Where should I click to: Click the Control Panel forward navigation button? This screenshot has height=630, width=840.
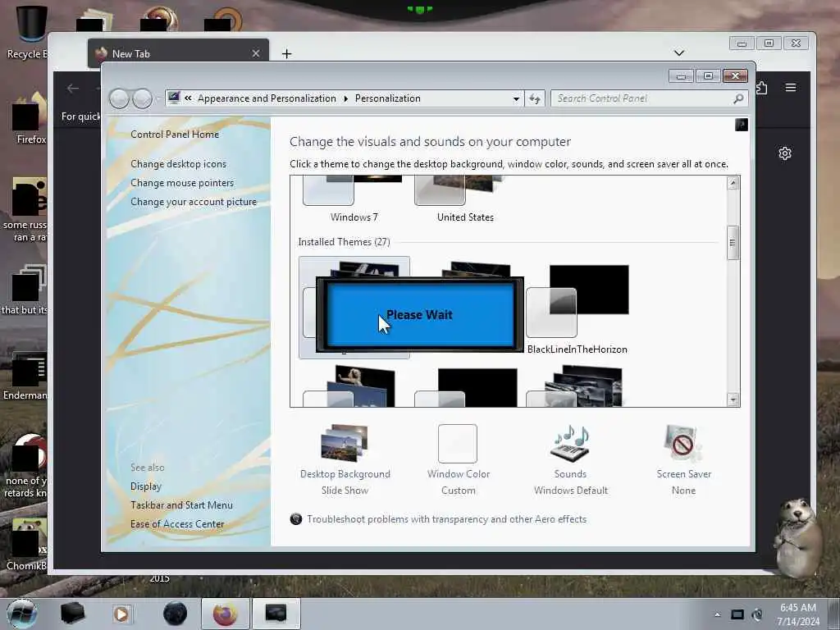pyautogui.click(x=143, y=98)
